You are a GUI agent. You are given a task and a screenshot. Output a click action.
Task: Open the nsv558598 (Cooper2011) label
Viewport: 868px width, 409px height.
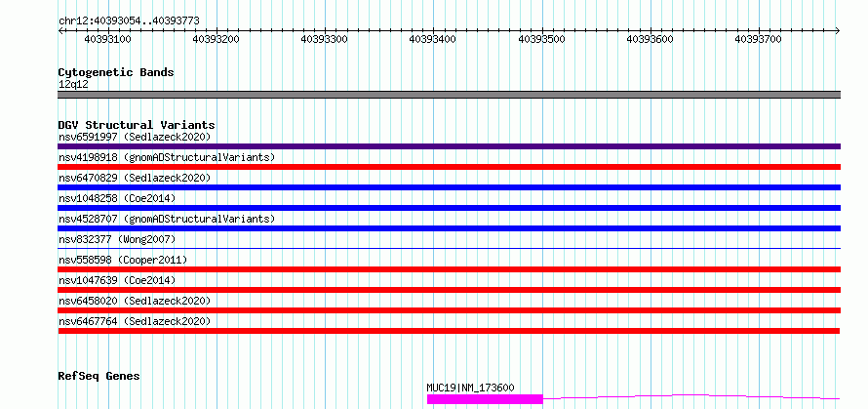pyautogui.click(x=123, y=260)
